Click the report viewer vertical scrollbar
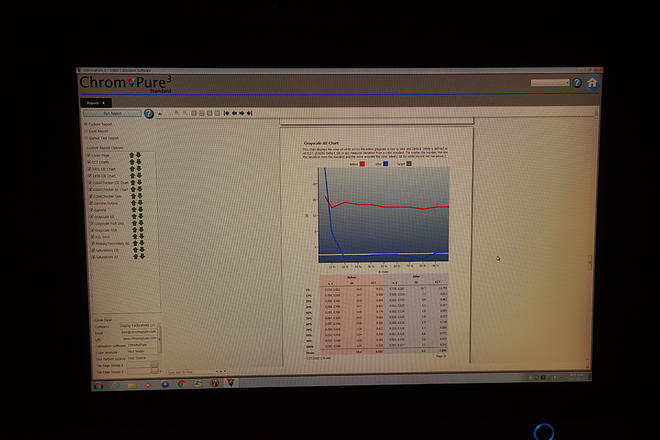 click(589, 261)
